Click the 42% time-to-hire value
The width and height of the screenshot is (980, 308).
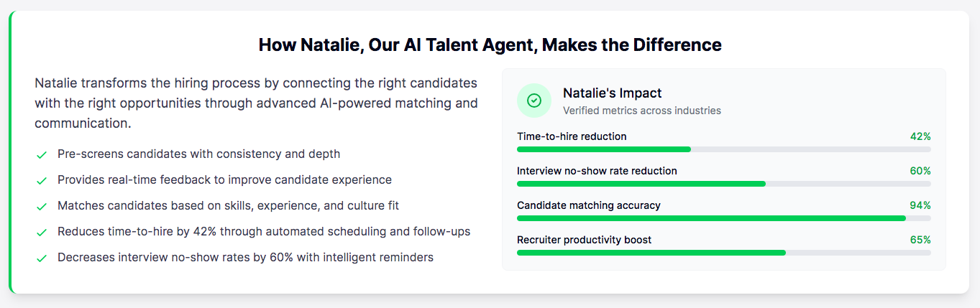click(920, 136)
